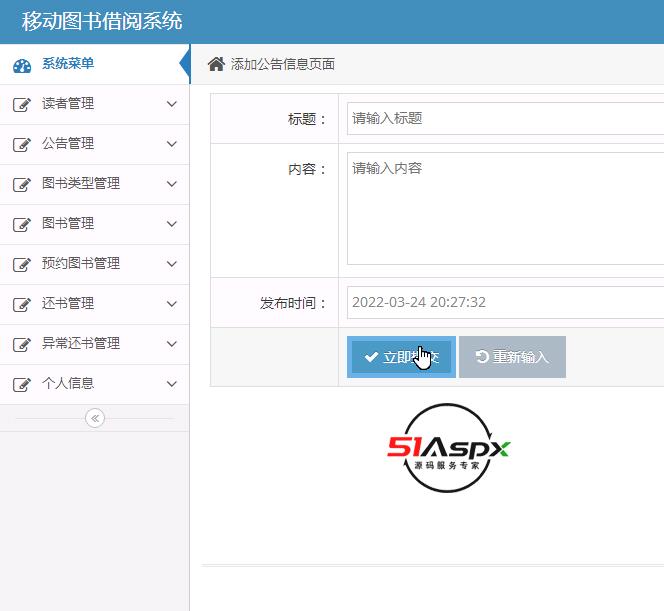Viewport: 664px width, 611px height.
Task: Click the 发布时间： field label
Action: point(293,303)
